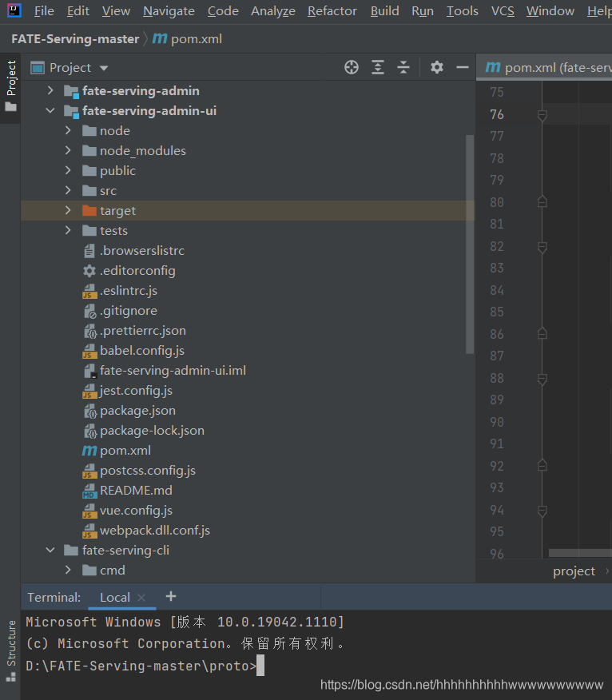Viewport: 612px width, 700px height.
Task: Select .eslintrc.js file
Action: pyautogui.click(x=129, y=291)
